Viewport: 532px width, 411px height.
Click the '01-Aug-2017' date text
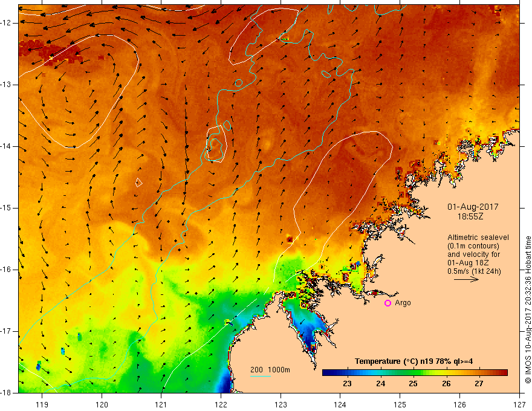473,207
